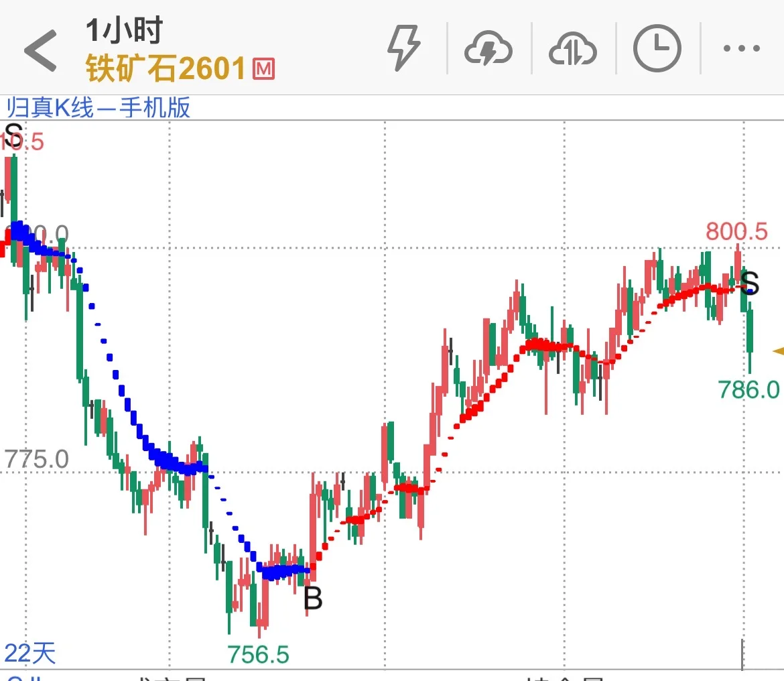Image resolution: width=784 pixels, height=681 pixels.
Task: Tap the S sell signal at top left
Action: [x=13, y=135]
